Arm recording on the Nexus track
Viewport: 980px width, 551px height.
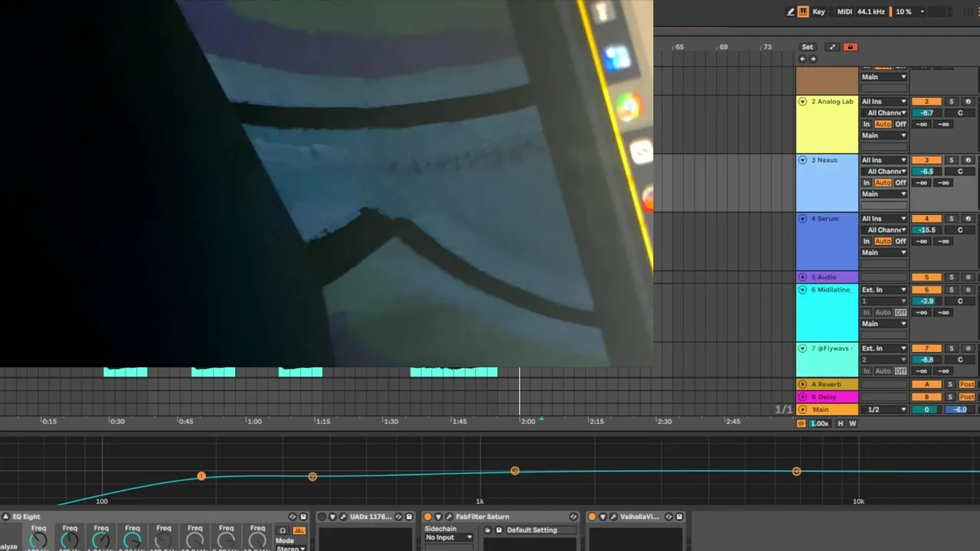(x=968, y=160)
